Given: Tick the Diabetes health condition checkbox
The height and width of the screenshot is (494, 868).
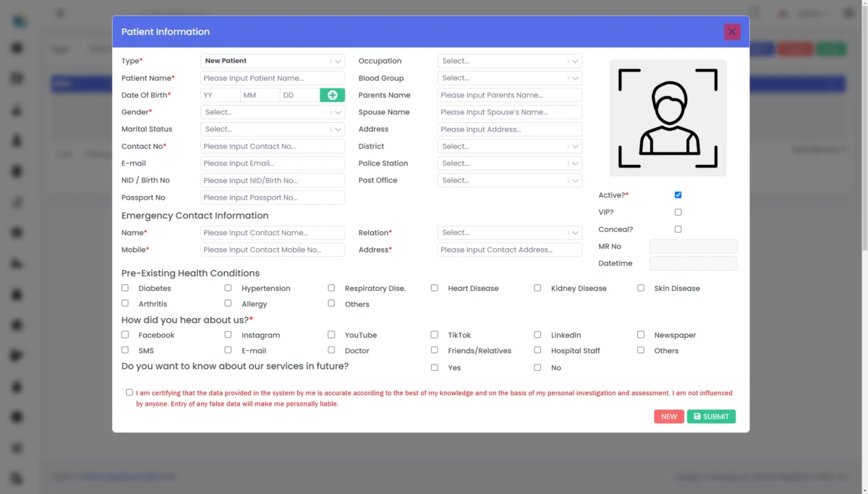Looking at the screenshot, I should click(125, 288).
